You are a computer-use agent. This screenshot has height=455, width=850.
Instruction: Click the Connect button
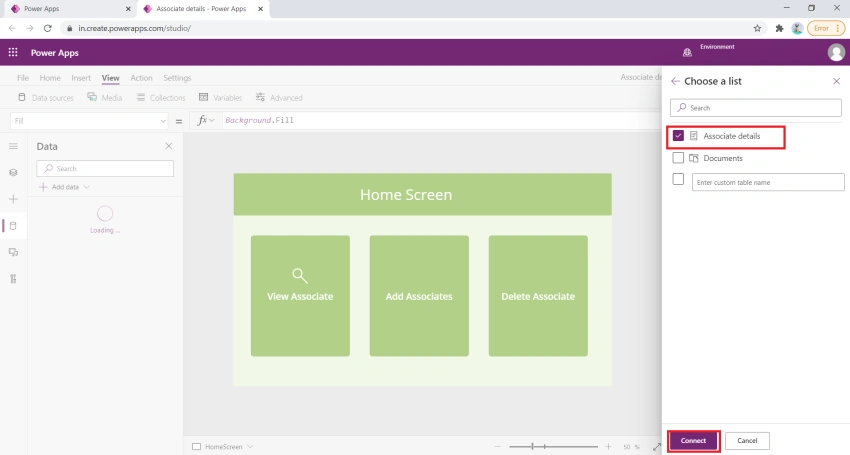(693, 440)
